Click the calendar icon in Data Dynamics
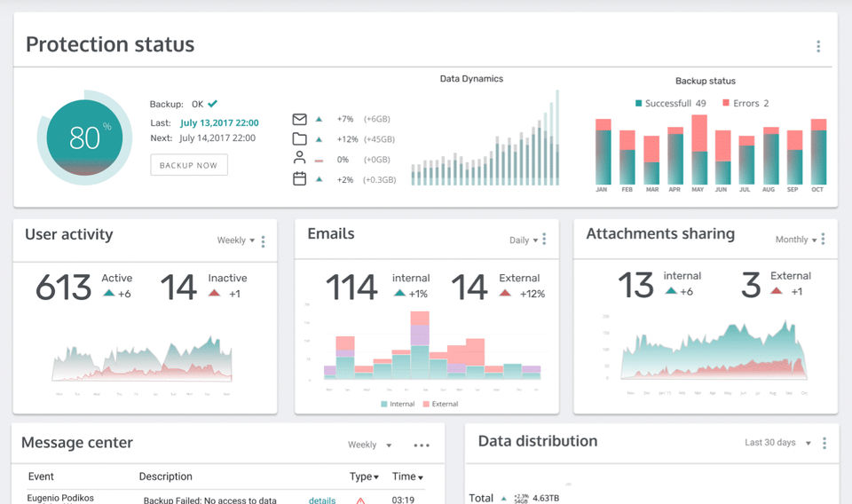Image resolution: width=852 pixels, height=504 pixels. coord(299,178)
